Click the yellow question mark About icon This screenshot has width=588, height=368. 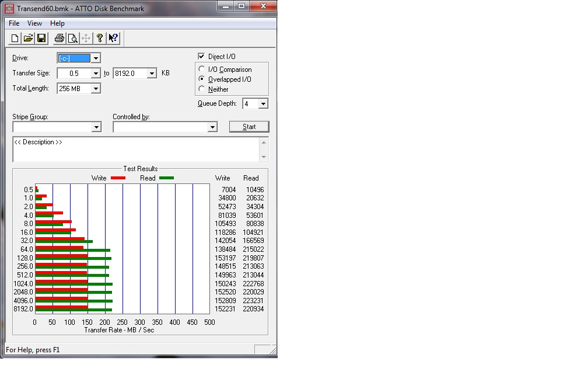(x=99, y=39)
